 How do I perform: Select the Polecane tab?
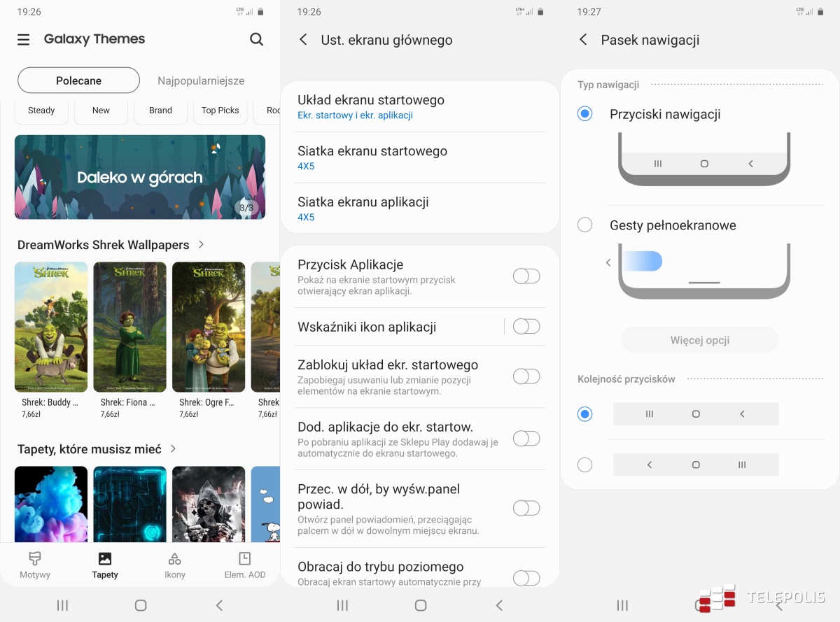[78, 80]
